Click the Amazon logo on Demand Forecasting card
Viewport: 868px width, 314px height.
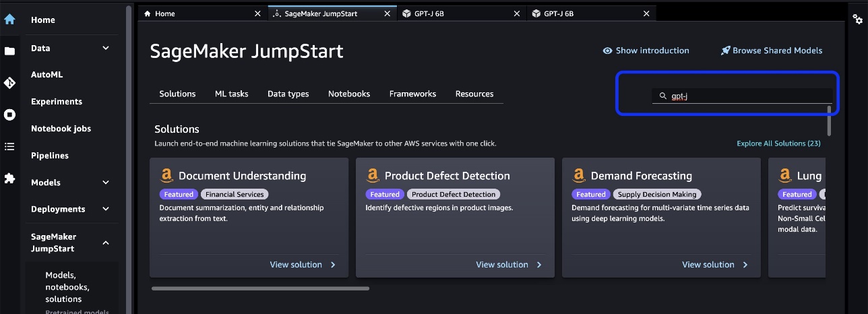[x=579, y=176]
